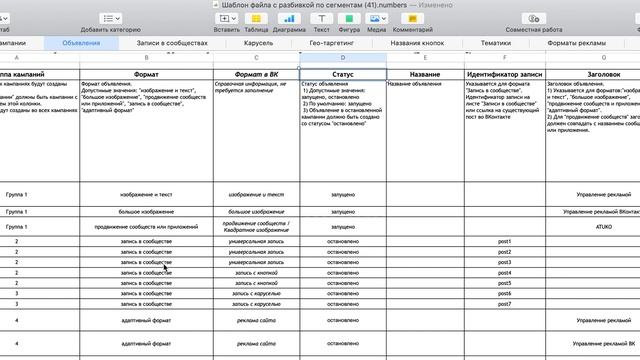Screen dimensions: 640x360
Task: Open the Media (Медиа) menu icon
Action: (x=376, y=19)
